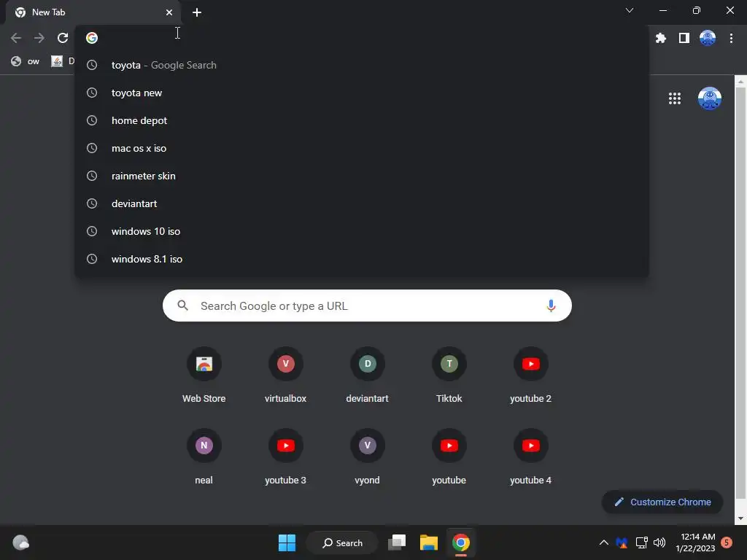Pick the 'home depot' suggestion

coord(362,120)
